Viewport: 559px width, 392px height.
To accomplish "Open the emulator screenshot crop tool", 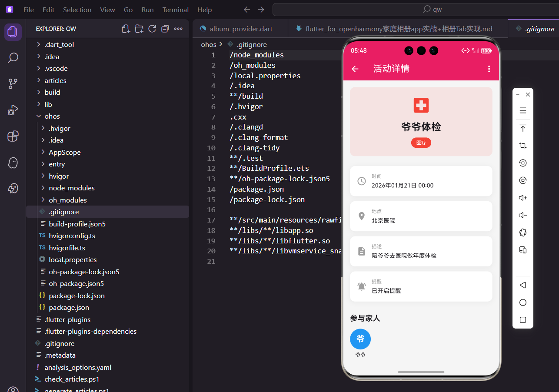I will [522, 145].
